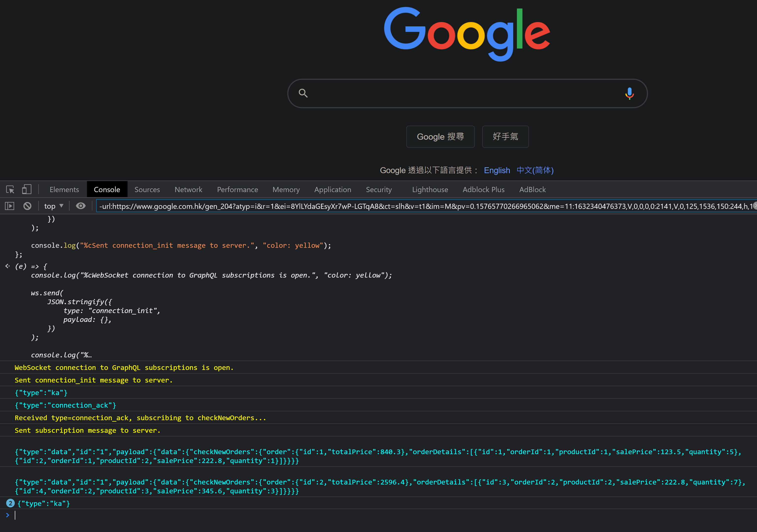Open the Sources tab
Screen dimensions: 757x532
click(147, 189)
